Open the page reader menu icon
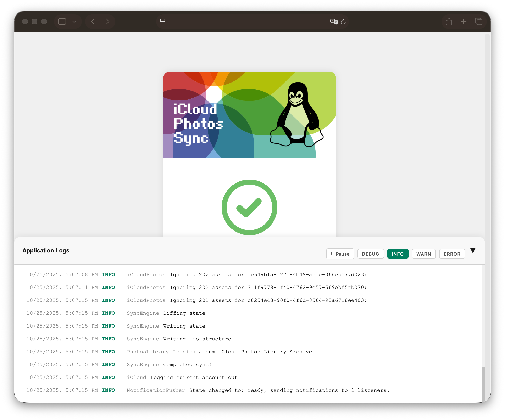 point(163,22)
